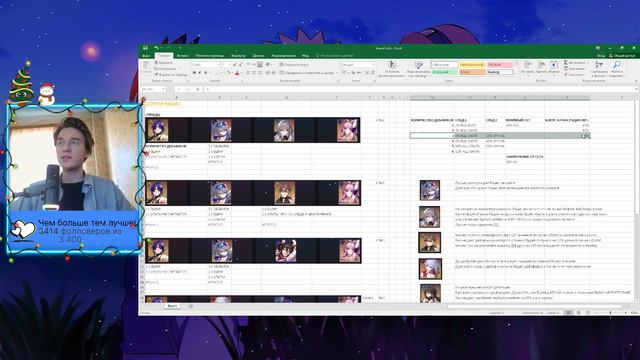640x360 pixels.
Task: Click the Undo arrow in the quick access toolbar
Action: click(x=156, y=48)
